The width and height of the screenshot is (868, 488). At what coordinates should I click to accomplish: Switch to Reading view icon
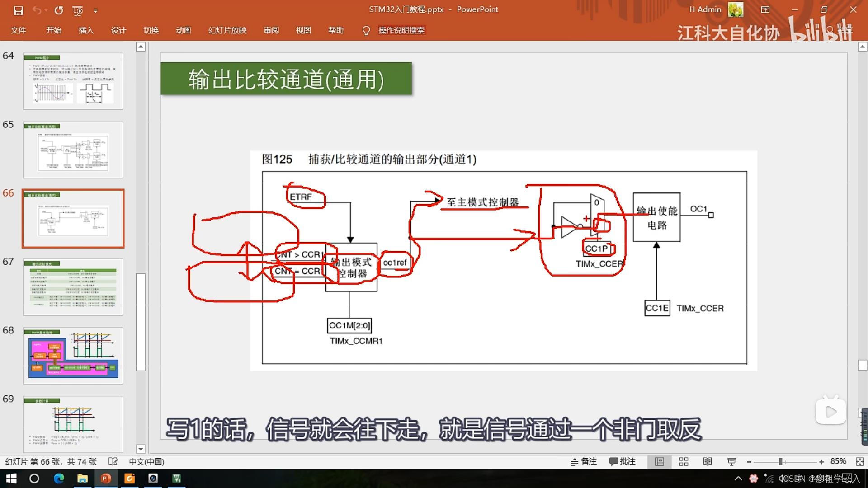(708, 461)
